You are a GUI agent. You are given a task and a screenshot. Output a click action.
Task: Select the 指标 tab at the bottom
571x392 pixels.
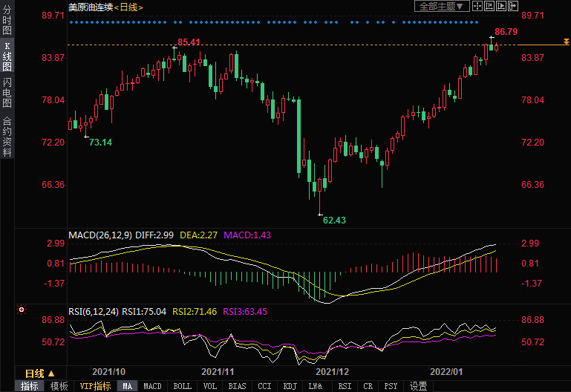coord(30,386)
